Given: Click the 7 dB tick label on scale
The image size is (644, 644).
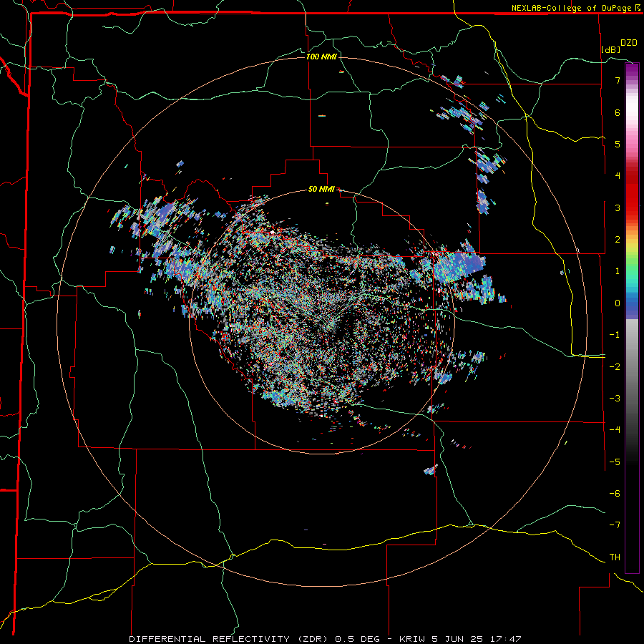Looking at the screenshot, I should (618, 80).
